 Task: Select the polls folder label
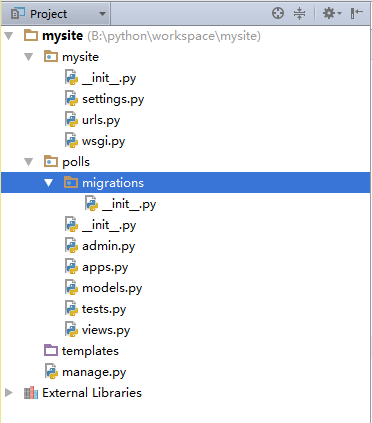tap(76, 162)
